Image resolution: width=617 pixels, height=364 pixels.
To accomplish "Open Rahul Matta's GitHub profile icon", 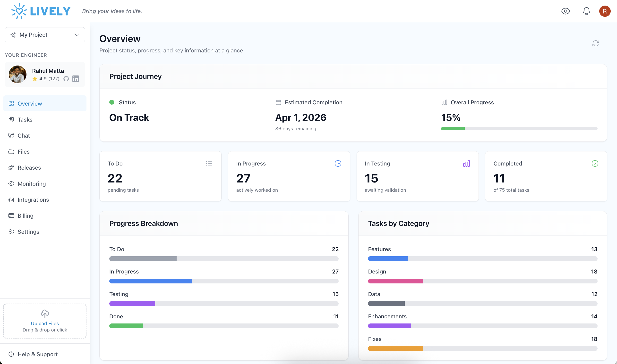I will click(66, 79).
